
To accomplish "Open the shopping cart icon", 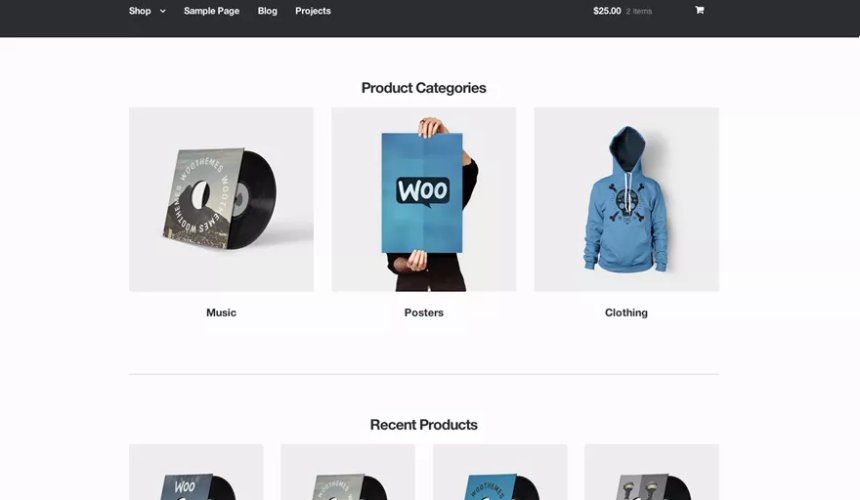I will point(699,10).
